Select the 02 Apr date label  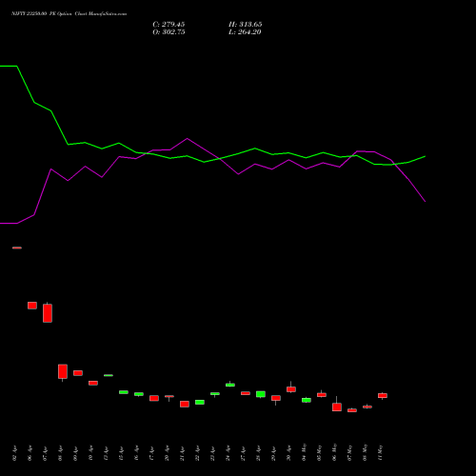(x=14, y=453)
